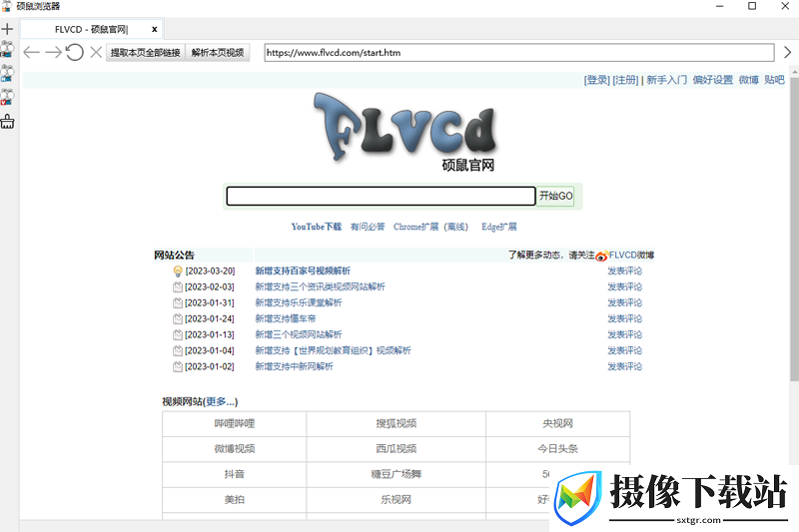The height and width of the screenshot is (532, 799).
Task: Open 新增支持懂车帝 announcement
Action: pos(286,318)
